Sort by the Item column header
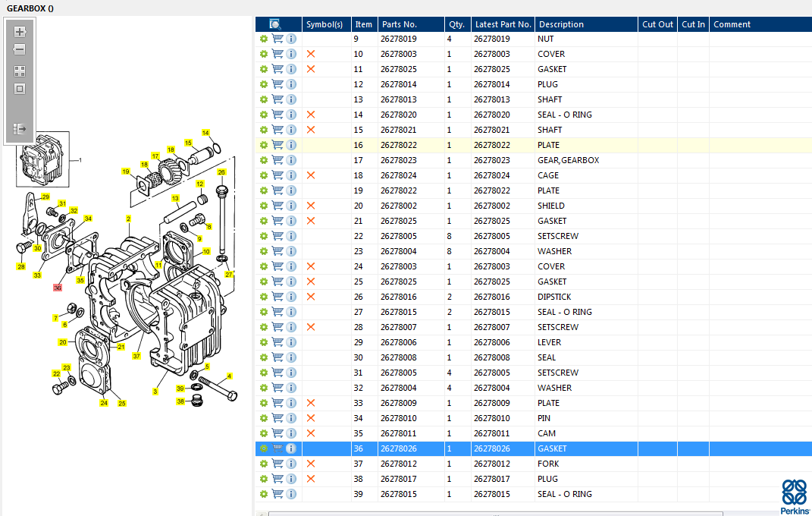Viewport: 812px width, 516px height. click(x=365, y=24)
